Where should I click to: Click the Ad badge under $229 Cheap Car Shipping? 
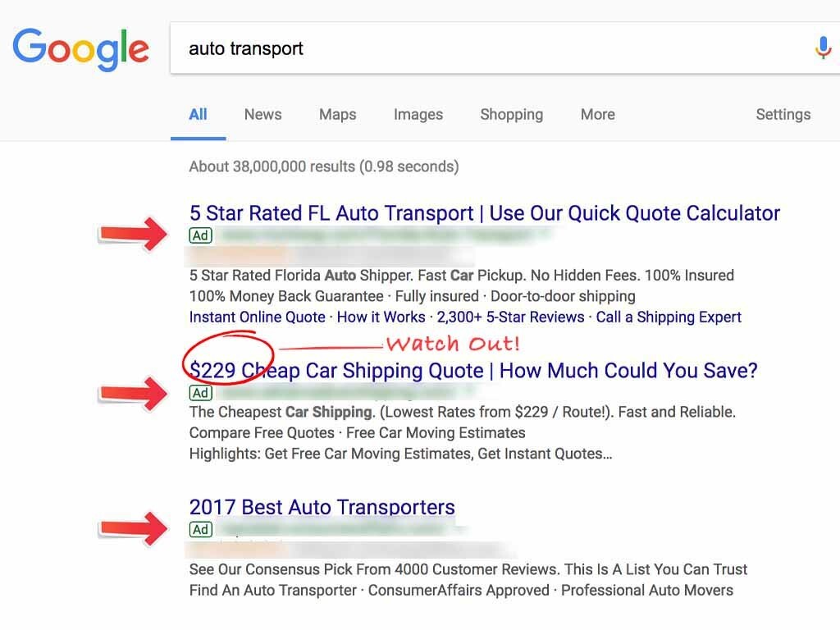(x=201, y=393)
